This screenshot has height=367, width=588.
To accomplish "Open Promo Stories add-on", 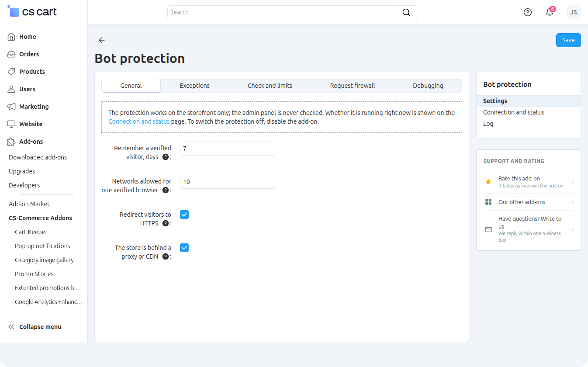I will pyautogui.click(x=35, y=274).
